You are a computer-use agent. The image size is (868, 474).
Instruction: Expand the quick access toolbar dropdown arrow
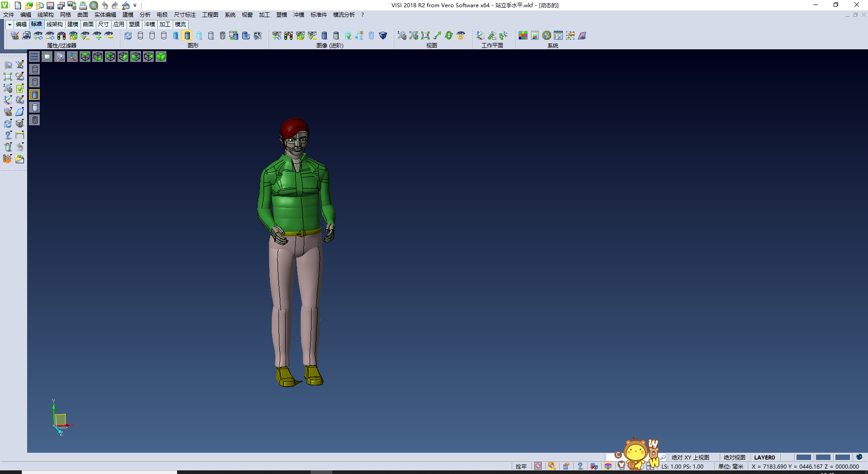(x=135, y=5)
